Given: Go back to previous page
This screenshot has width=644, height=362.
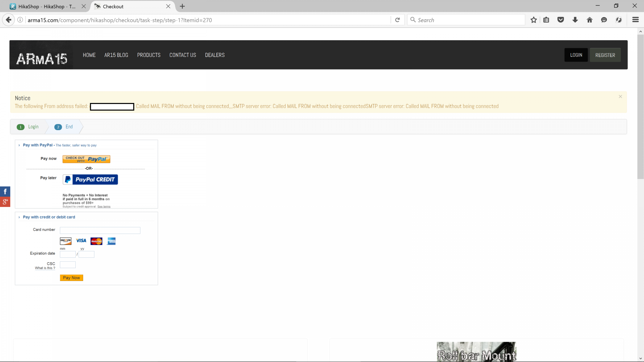Looking at the screenshot, I should [9, 20].
